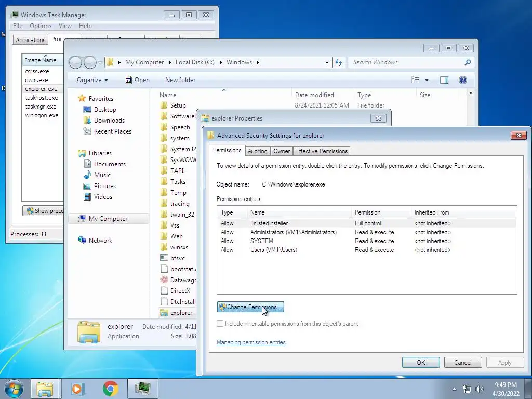Open Task Manager View menu

pos(65,26)
